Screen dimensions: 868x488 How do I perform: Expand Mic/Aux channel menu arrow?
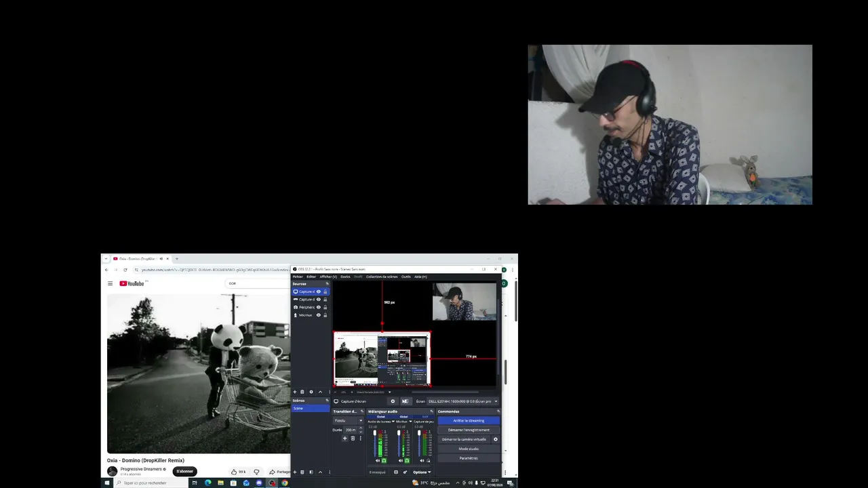click(x=410, y=422)
